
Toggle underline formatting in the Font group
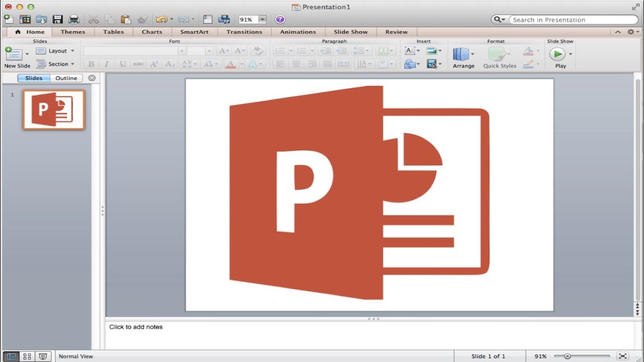(122, 64)
